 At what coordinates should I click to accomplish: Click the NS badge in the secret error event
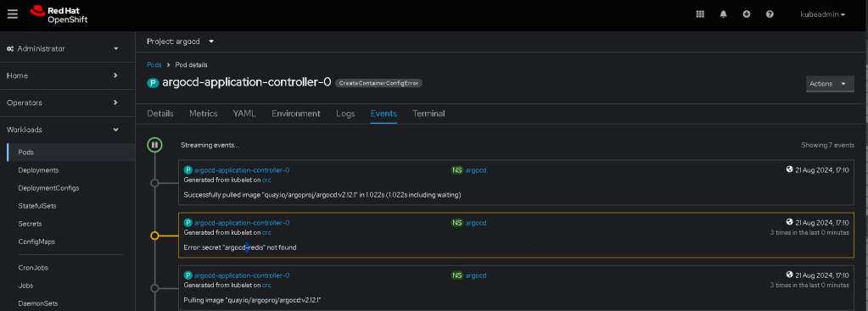click(x=456, y=223)
